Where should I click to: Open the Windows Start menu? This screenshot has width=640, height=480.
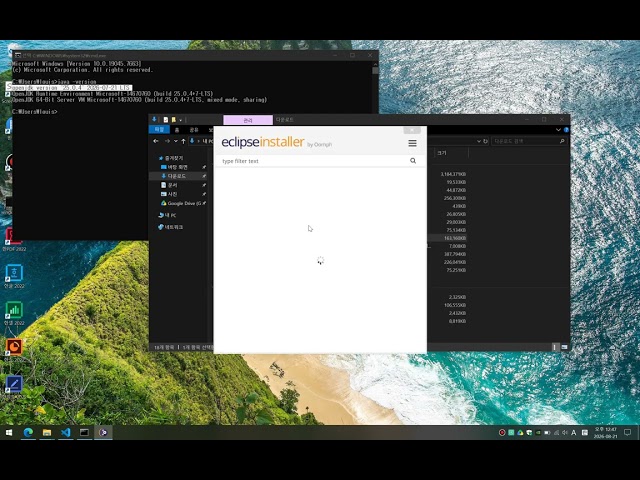9,432
